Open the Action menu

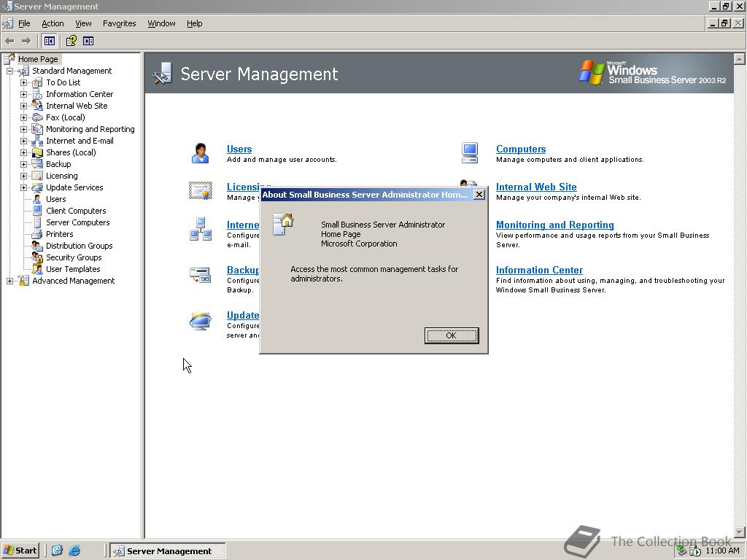point(53,23)
